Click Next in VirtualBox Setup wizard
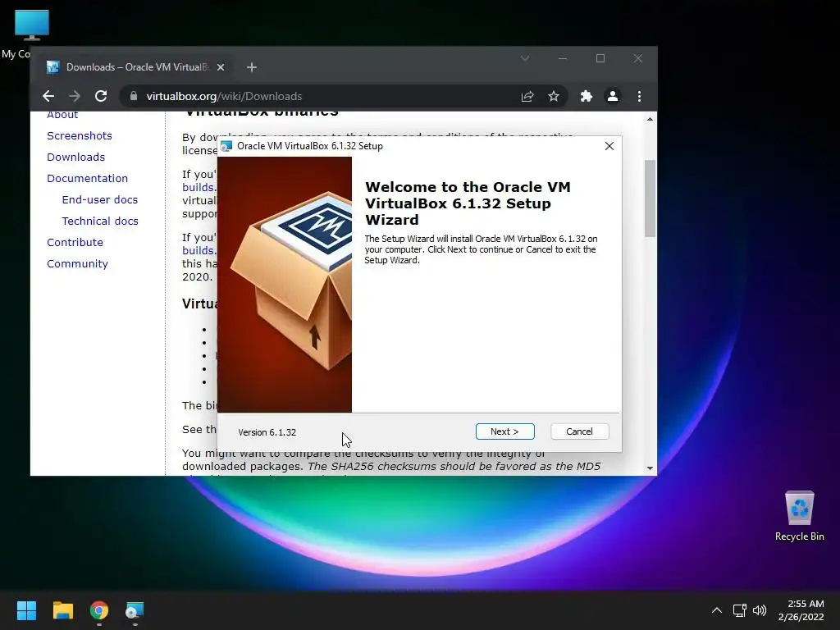This screenshot has width=840, height=630. (x=504, y=431)
